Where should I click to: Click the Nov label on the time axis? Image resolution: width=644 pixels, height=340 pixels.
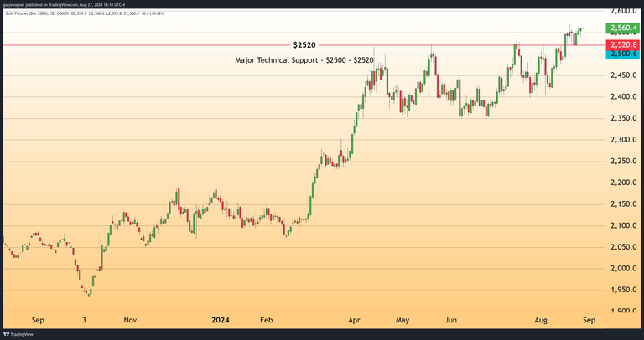coord(130,320)
